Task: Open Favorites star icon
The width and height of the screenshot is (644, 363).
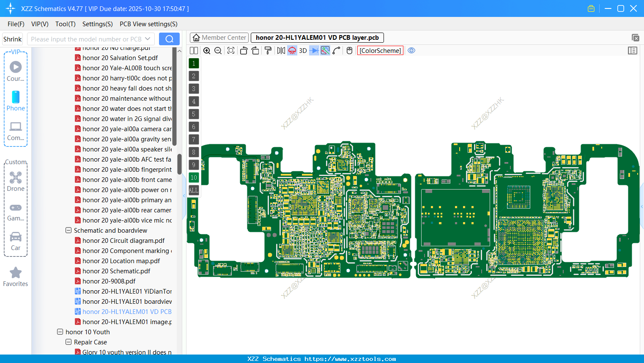Action: click(16, 277)
